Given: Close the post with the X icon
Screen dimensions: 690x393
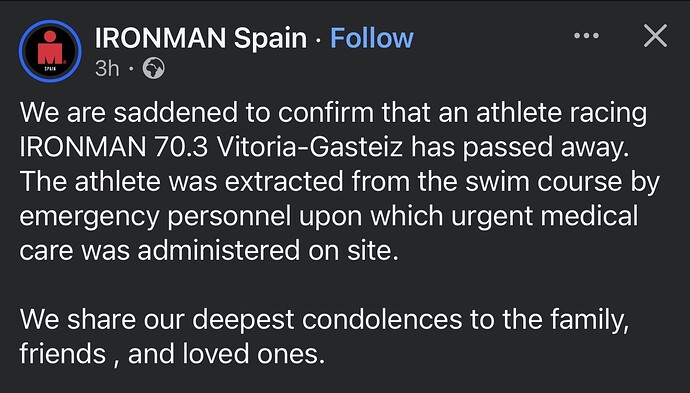Looking at the screenshot, I should point(655,36).
